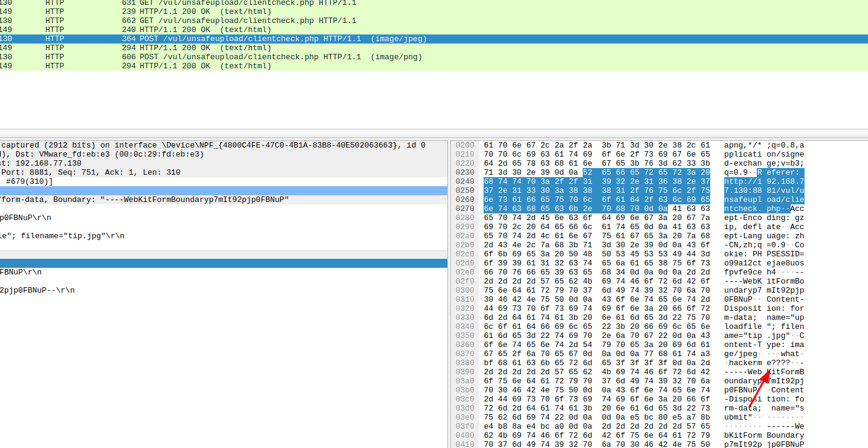
Task: Select the packet row '240 HTTP/1.1 200 OK (text/html)'
Action: (434, 30)
